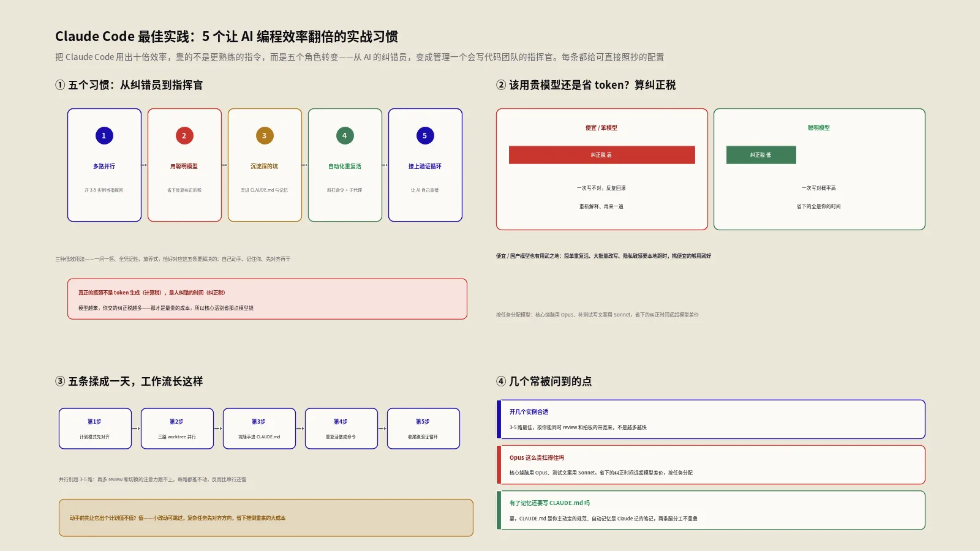This screenshot has height=551, width=980.
Task: Click the 让 AI 自己查错 caption
Action: coord(425,190)
